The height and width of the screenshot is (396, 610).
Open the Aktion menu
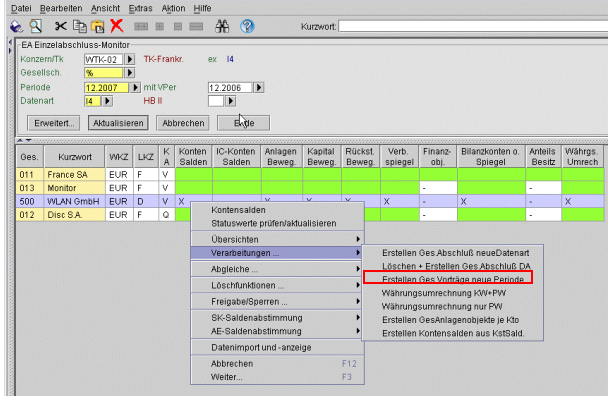(173, 8)
